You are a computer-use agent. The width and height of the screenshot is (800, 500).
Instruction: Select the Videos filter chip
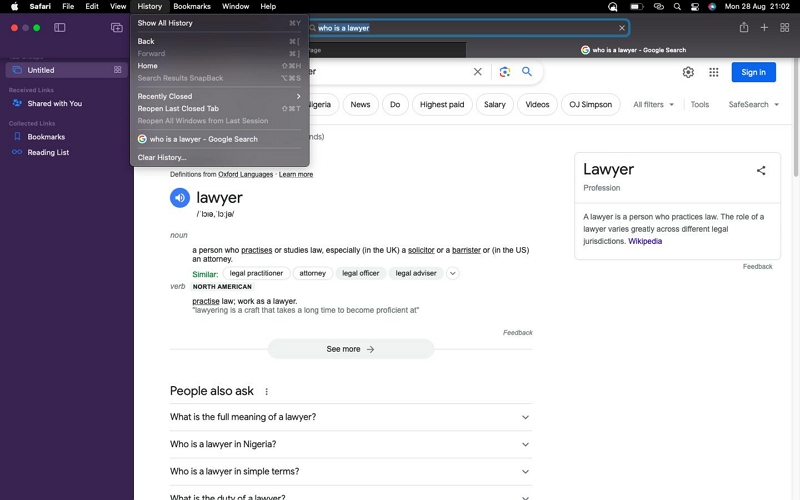pos(537,104)
